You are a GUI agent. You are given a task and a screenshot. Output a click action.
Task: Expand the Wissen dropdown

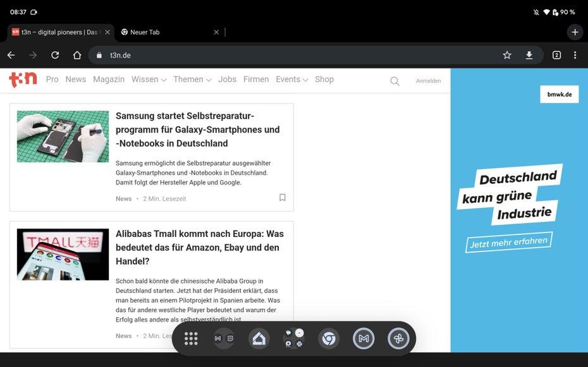(149, 80)
